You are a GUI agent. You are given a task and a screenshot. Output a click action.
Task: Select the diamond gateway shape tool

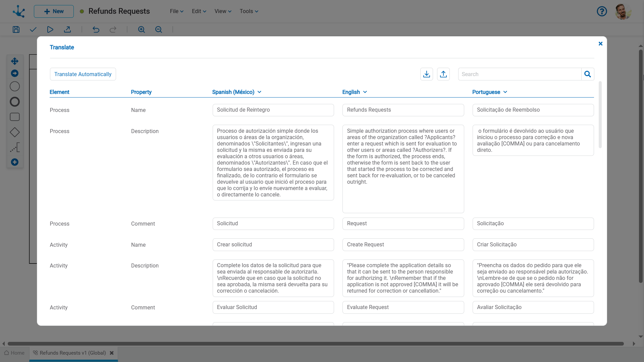click(x=15, y=132)
